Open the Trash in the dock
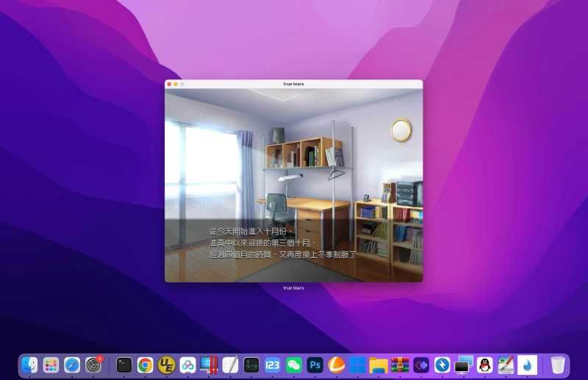This screenshot has width=588, height=380. click(x=558, y=365)
